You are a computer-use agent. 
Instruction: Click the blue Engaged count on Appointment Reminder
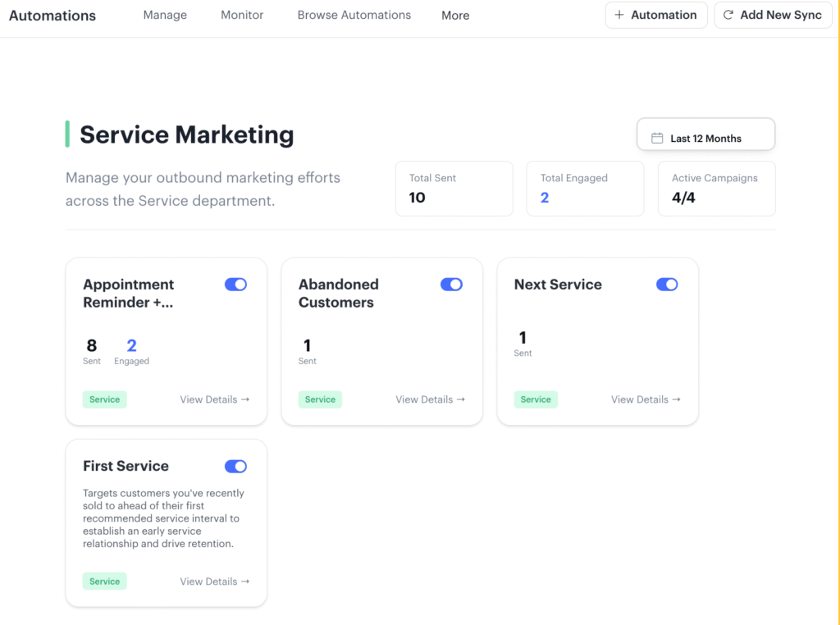[131, 346]
